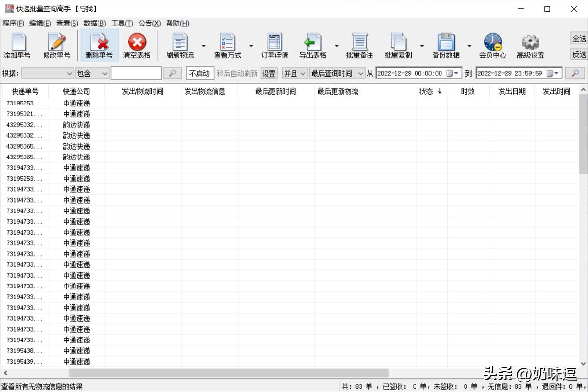The height and width of the screenshot is (392, 588).
Task: Open the 工具(T) menu
Action: [x=122, y=23]
